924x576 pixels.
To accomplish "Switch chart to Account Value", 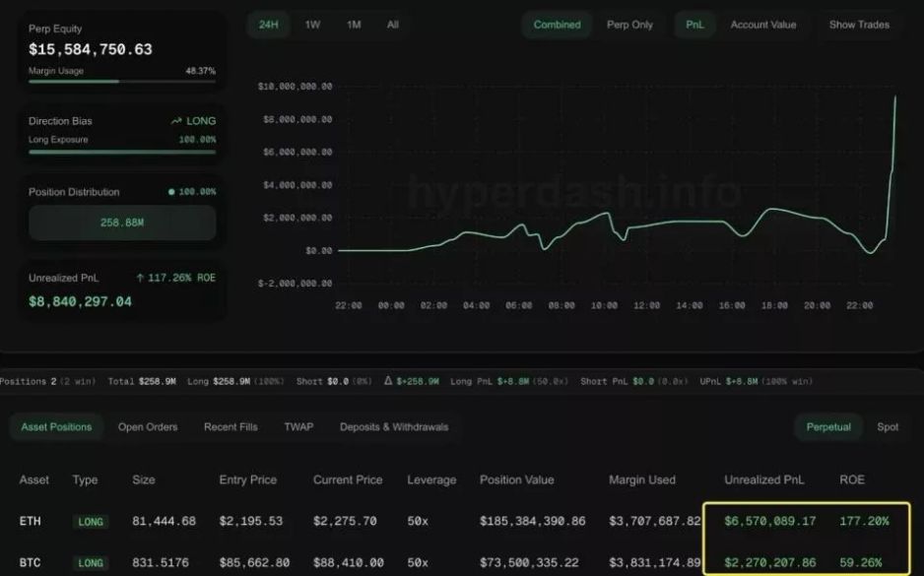I will 763,25.
